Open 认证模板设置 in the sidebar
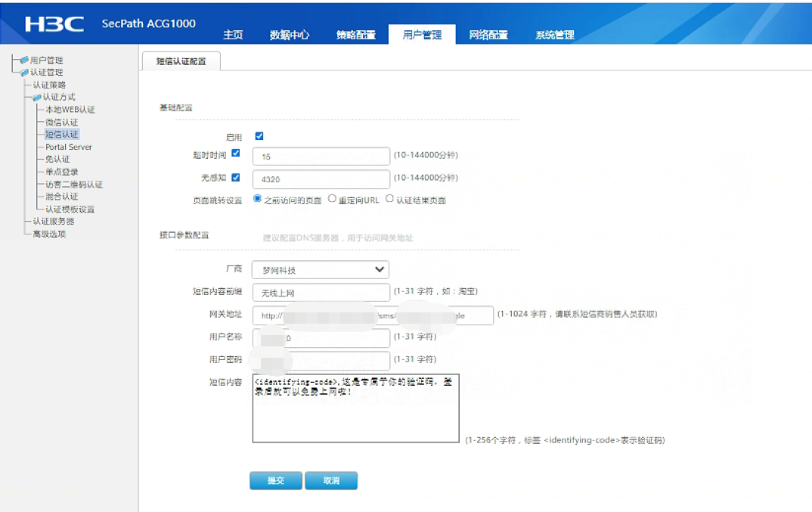812x512 pixels. coord(70,209)
